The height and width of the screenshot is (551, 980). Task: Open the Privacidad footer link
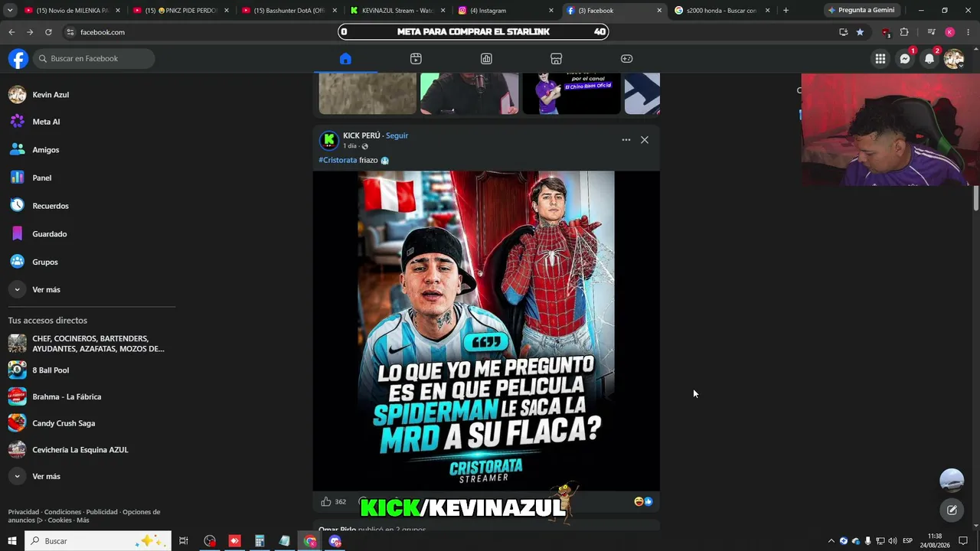pos(24,512)
